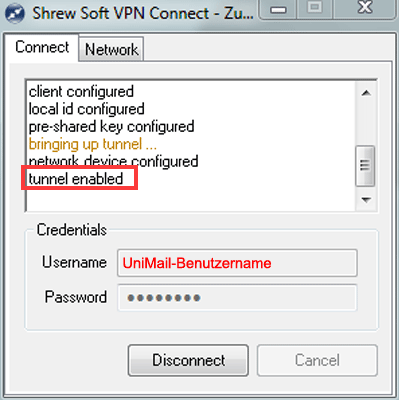Focus the Password input field
Screen dimensions: 399x400
coord(237,297)
